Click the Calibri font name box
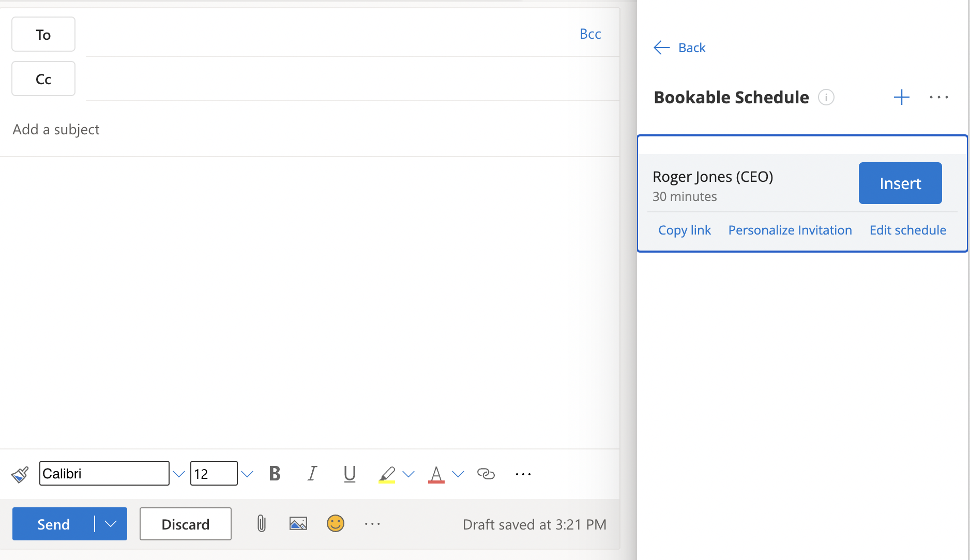Viewport: 970px width, 560px height. (104, 473)
